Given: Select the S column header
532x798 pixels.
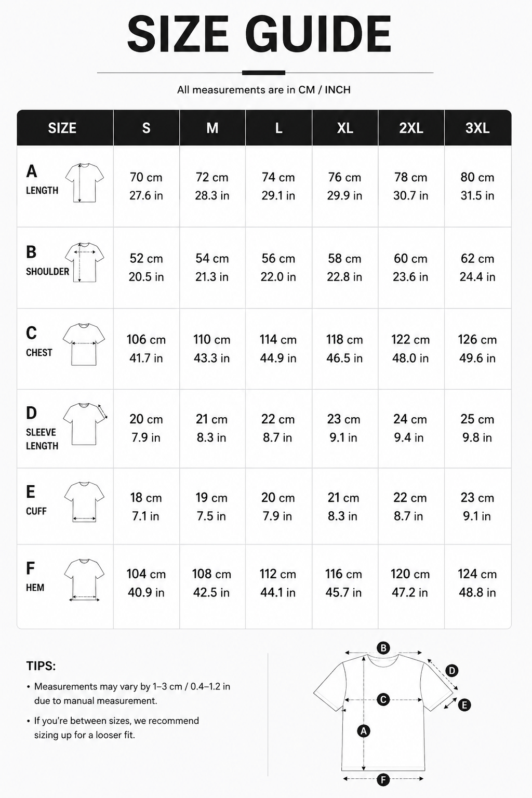Looking at the screenshot, I should pyautogui.click(x=147, y=128).
